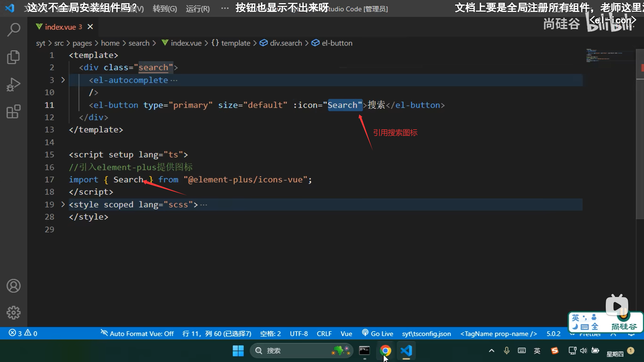Open the Manage gear icon
644x362 pixels.
pos(13,313)
